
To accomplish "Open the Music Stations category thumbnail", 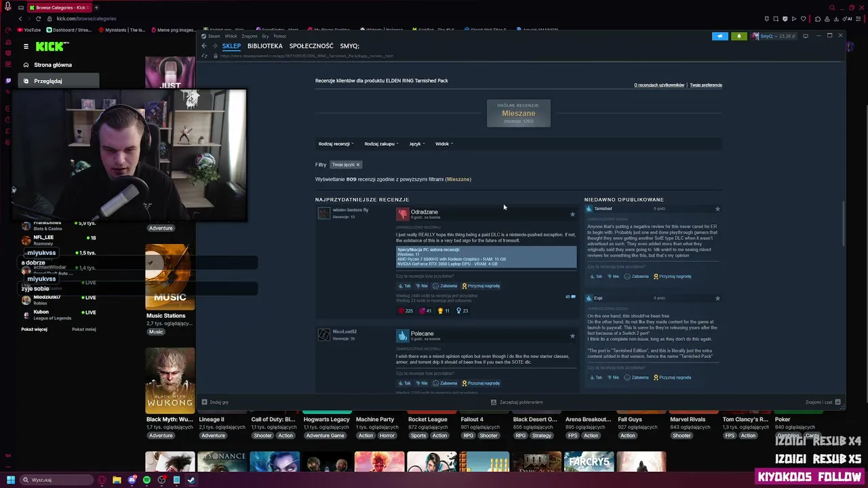I will pos(170,277).
